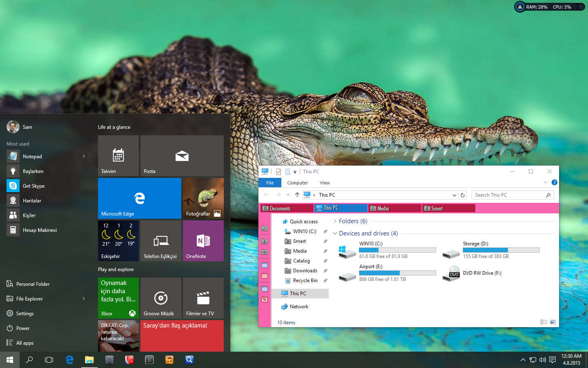Open Task View on taskbar
Image resolution: width=588 pixels, height=368 pixels.
(x=49, y=360)
